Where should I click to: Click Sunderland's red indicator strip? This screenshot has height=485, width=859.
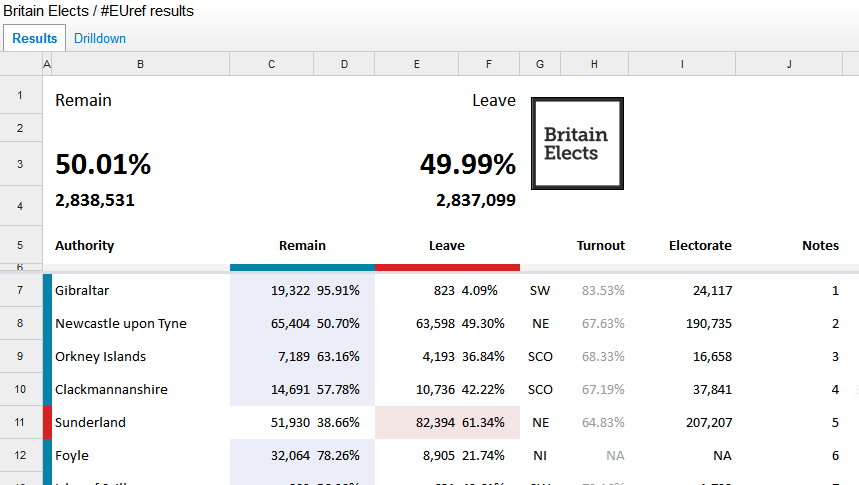(x=47, y=422)
